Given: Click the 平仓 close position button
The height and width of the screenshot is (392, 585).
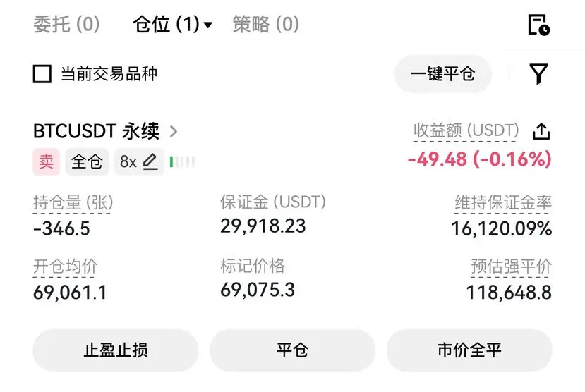Looking at the screenshot, I should pos(292,350).
